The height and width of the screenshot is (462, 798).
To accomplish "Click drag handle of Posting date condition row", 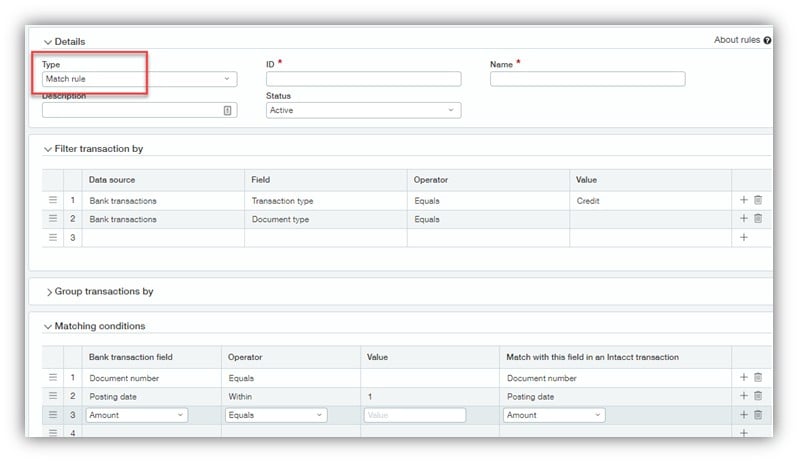I will point(53,395).
